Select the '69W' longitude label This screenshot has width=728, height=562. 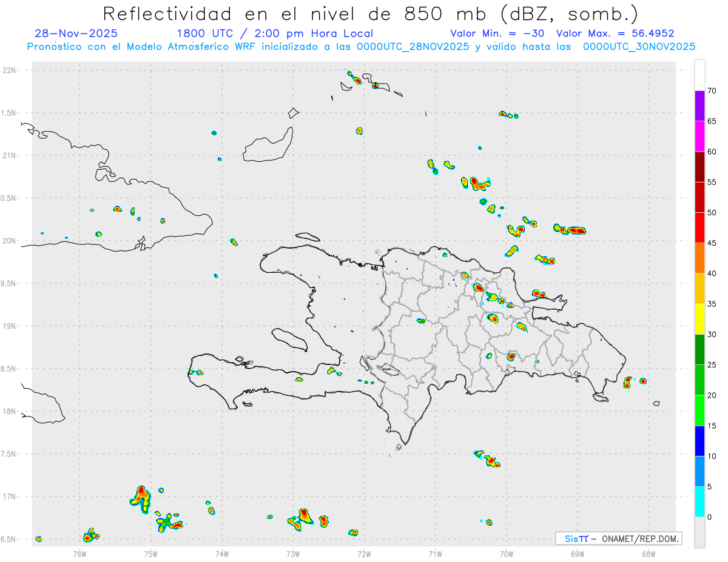pyautogui.click(x=577, y=554)
